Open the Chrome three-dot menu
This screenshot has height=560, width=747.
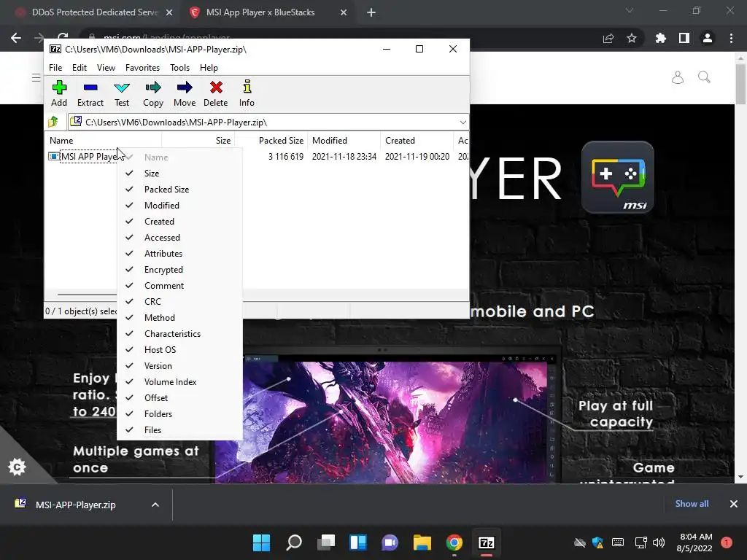click(x=731, y=38)
